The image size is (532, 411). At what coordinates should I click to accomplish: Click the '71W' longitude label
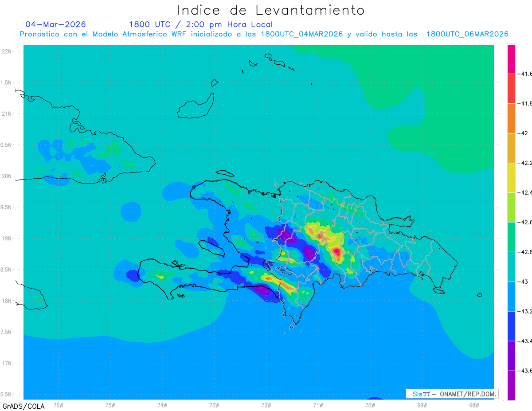coord(318,404)
